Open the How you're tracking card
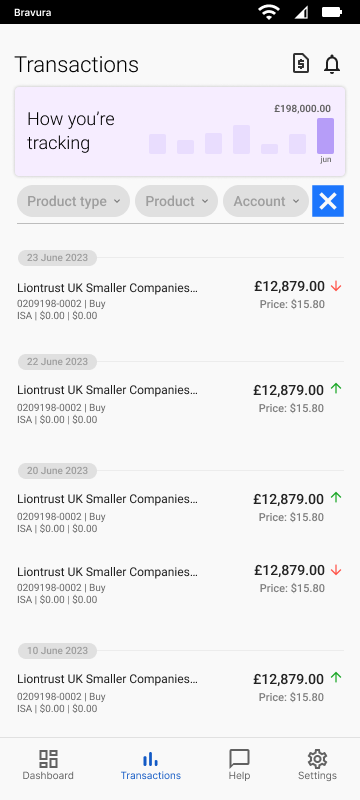 [180, 132]
